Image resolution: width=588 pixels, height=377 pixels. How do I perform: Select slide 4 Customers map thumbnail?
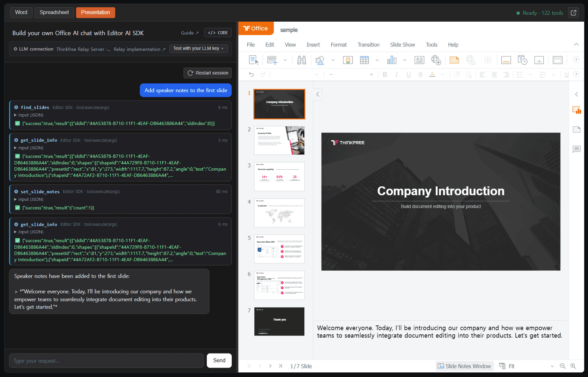(279, 213)
